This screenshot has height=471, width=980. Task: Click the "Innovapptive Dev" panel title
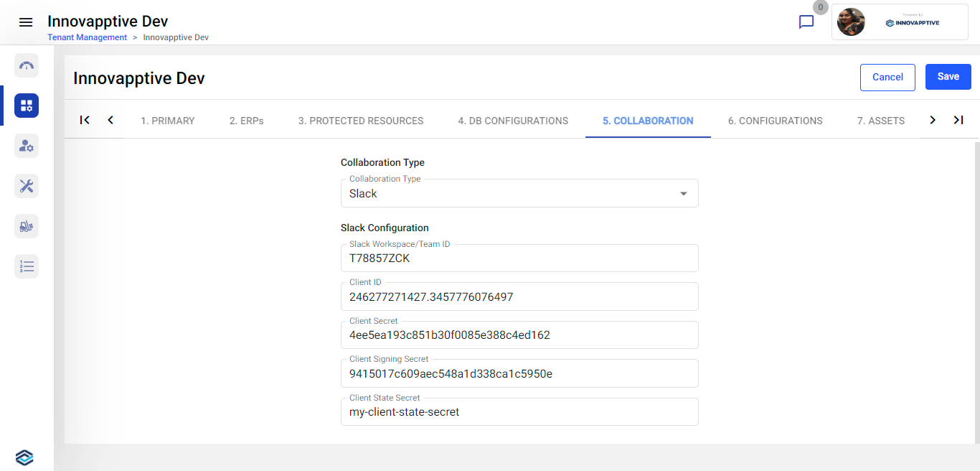(x=139, y=78)
